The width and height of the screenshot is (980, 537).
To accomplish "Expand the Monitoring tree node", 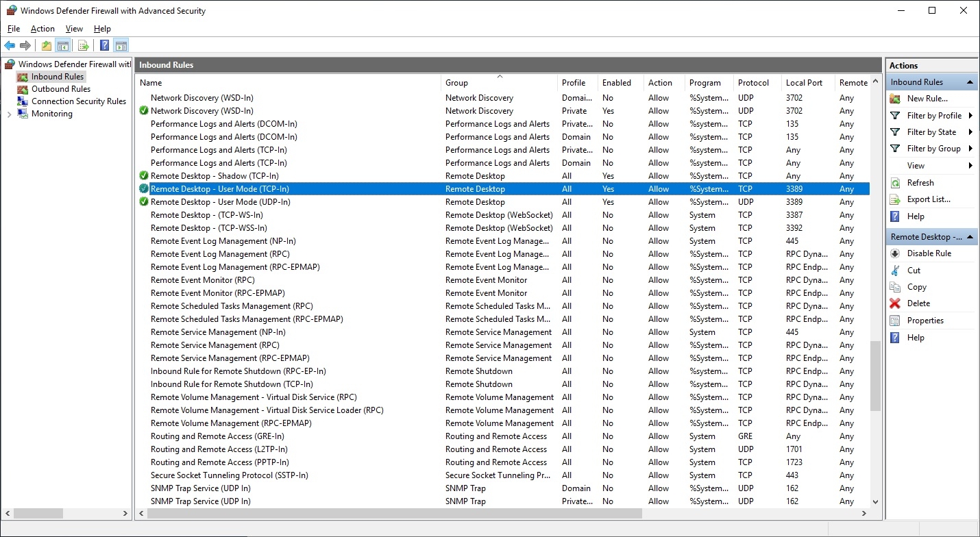I will (x=9, y=114).
